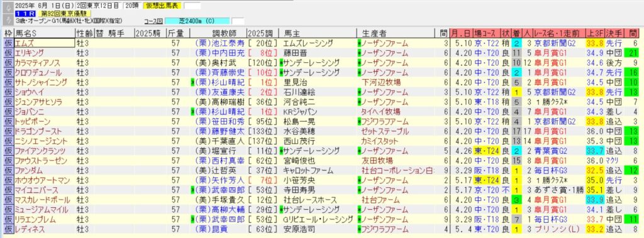Sort by 馬名S column header
Screen dimensions: 644x238
pos(44,33)
